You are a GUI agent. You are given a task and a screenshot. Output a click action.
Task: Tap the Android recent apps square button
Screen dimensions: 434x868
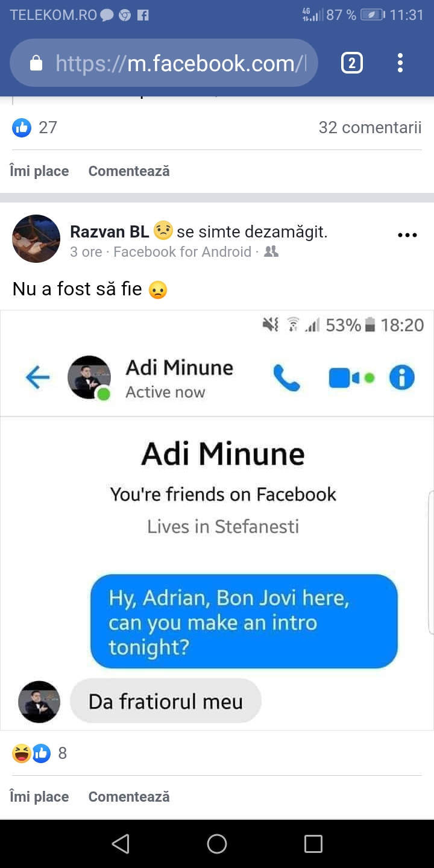pyautogui.click(x=313, y=843)
